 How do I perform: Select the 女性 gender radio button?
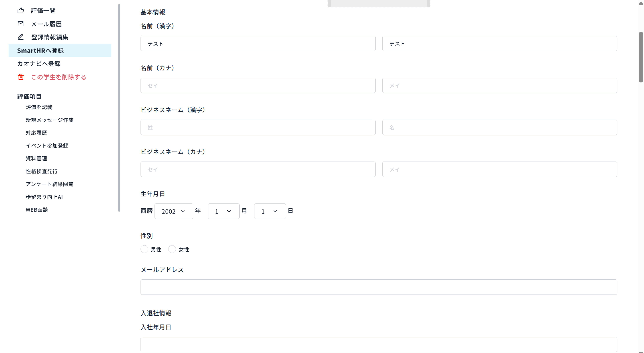[172, 249]
